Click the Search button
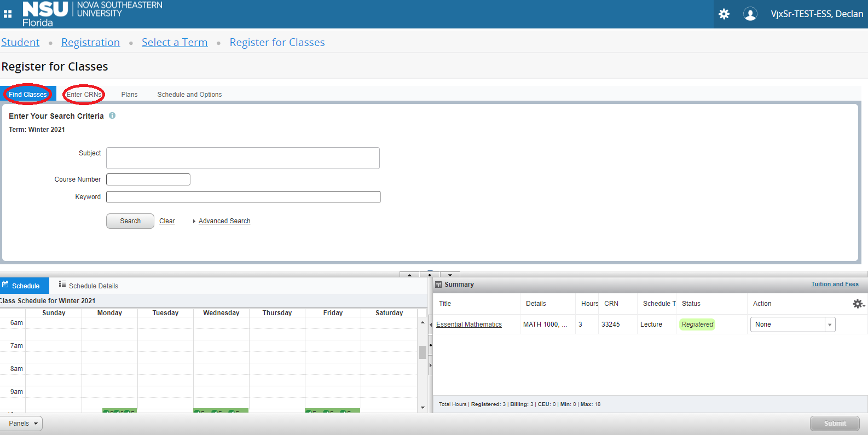This screenshot has width=868, height=435. [x=130, y=221]
